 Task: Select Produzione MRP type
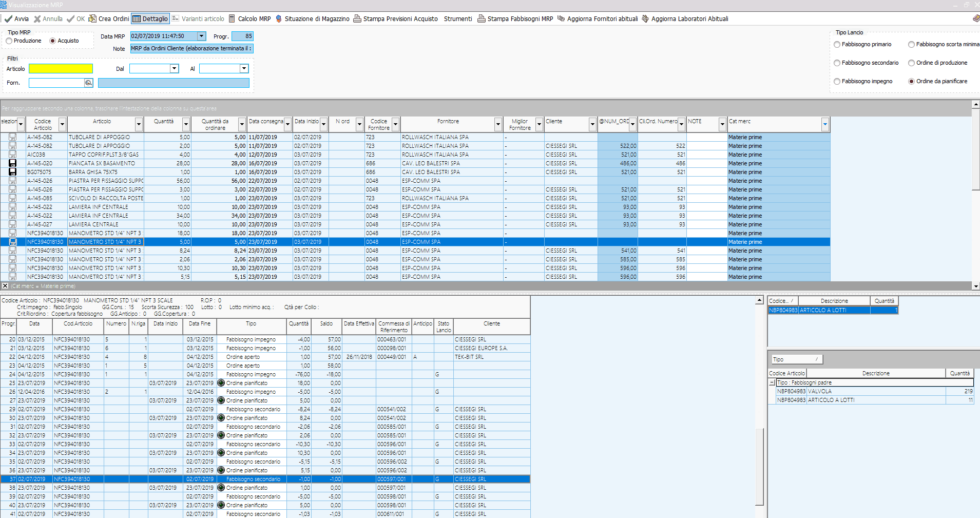point(9,41)
